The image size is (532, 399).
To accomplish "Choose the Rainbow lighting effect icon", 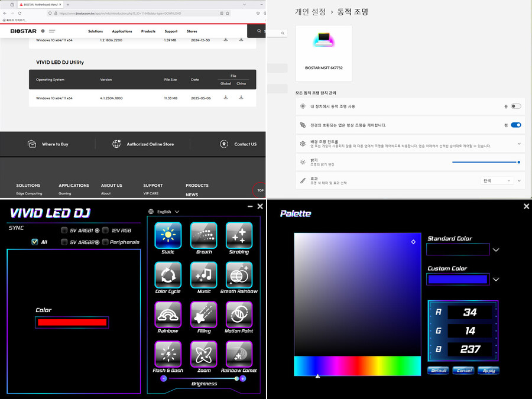I will tap(168, 314).
